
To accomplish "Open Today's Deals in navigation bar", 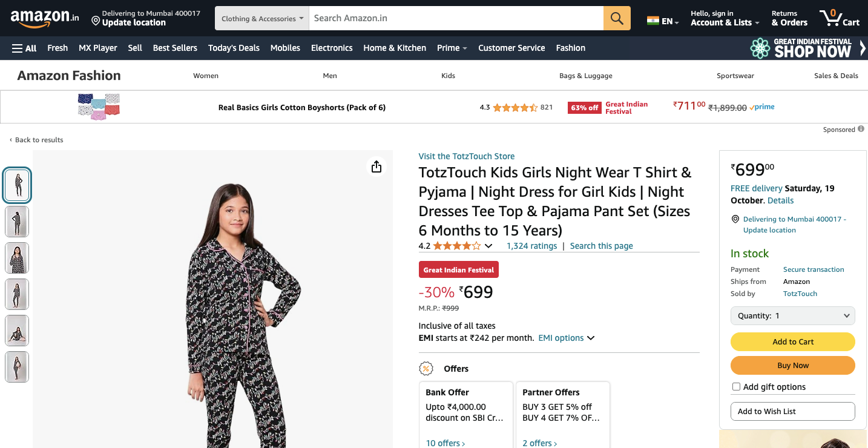I will (x=234, y=48).
